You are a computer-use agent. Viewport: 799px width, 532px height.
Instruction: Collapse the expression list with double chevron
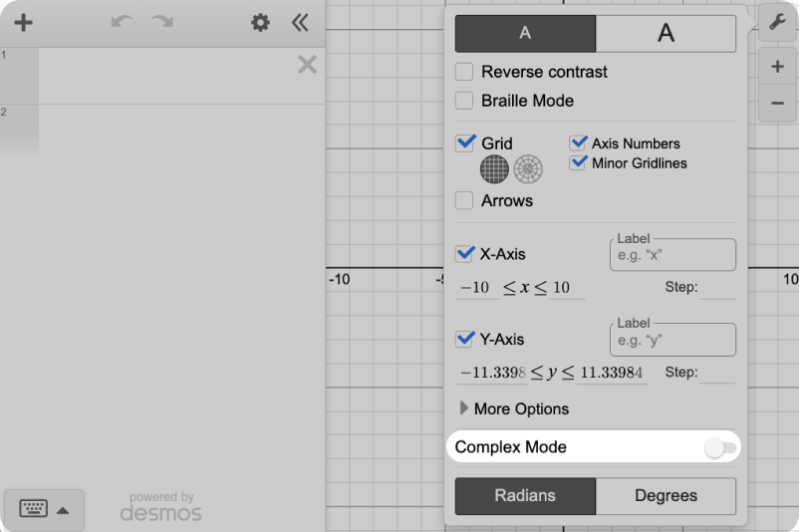tap(300, 23)
